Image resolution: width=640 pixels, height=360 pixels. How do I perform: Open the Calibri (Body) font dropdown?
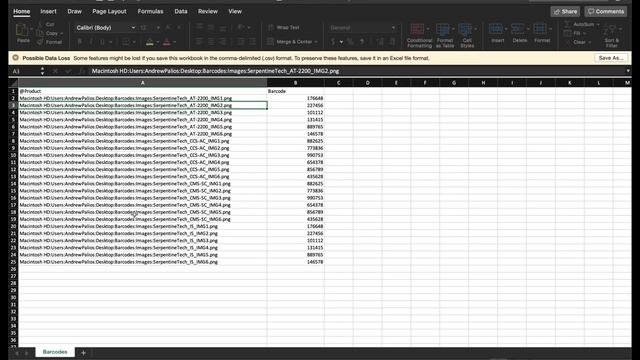coord(133,28)
